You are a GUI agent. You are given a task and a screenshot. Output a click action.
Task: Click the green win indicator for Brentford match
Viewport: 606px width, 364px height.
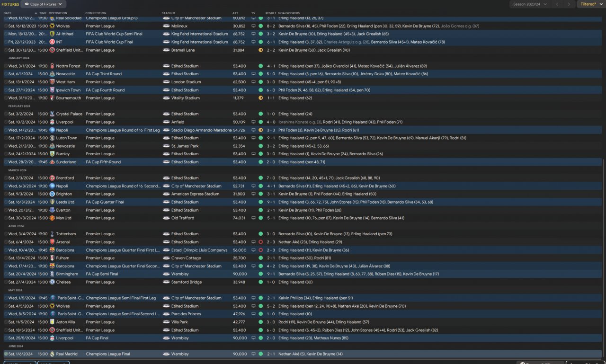(x=260, y=178)
